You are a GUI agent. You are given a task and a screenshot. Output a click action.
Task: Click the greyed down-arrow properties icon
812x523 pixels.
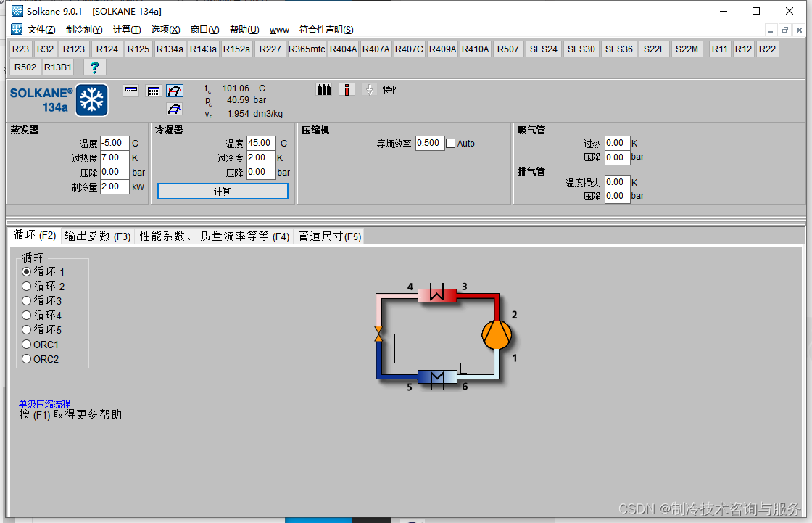click(369, 90)
